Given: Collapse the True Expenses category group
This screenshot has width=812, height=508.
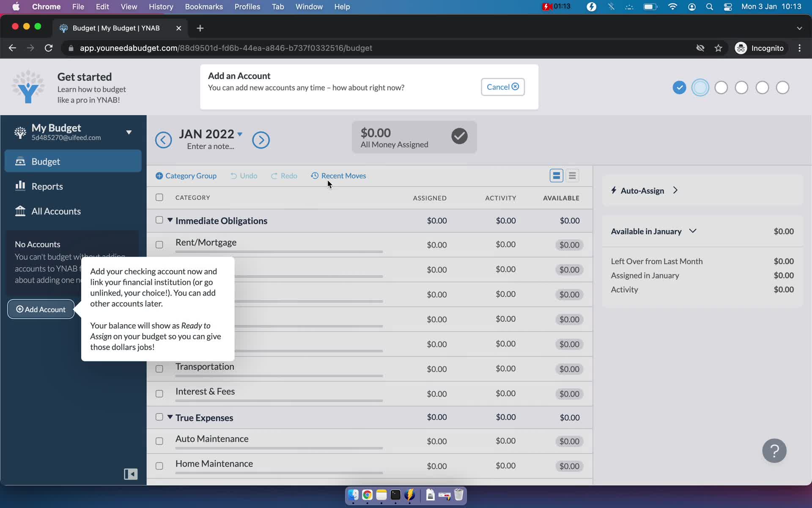Looking at the screenshot, I should click(170, 417).
